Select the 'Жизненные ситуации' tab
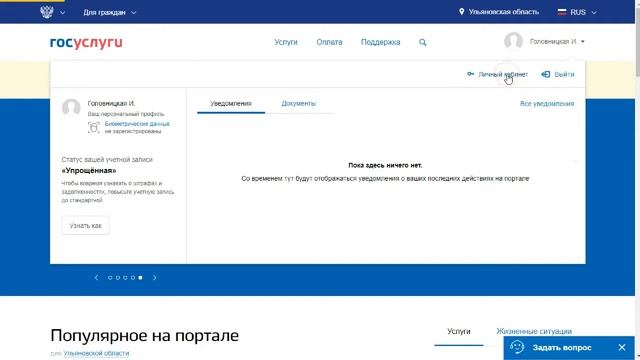 (x=534, y=331)
